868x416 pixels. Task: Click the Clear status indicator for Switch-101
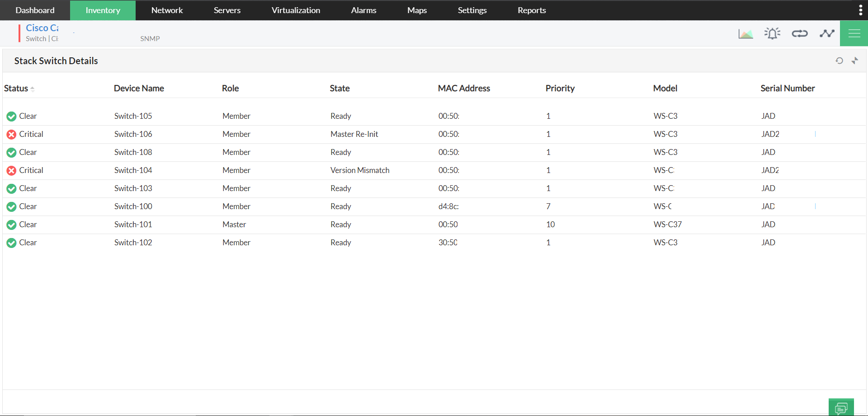tap(12, 224)
